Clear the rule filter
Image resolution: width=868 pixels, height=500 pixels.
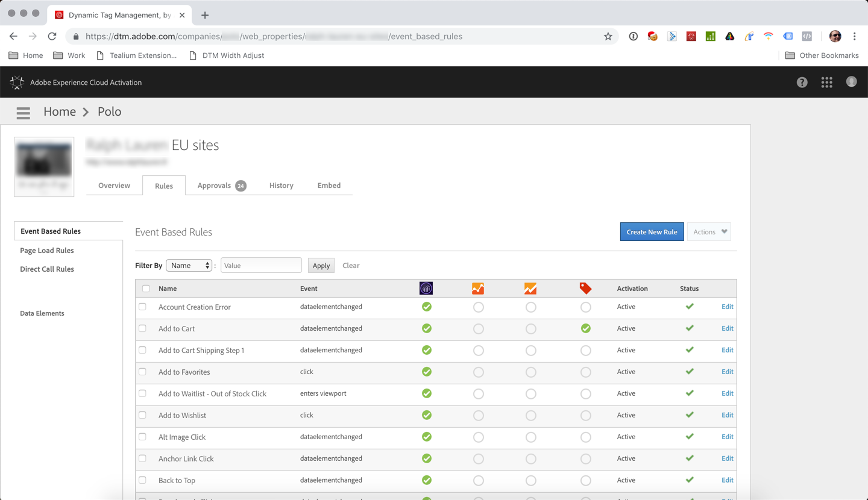[x=351, y=266]
